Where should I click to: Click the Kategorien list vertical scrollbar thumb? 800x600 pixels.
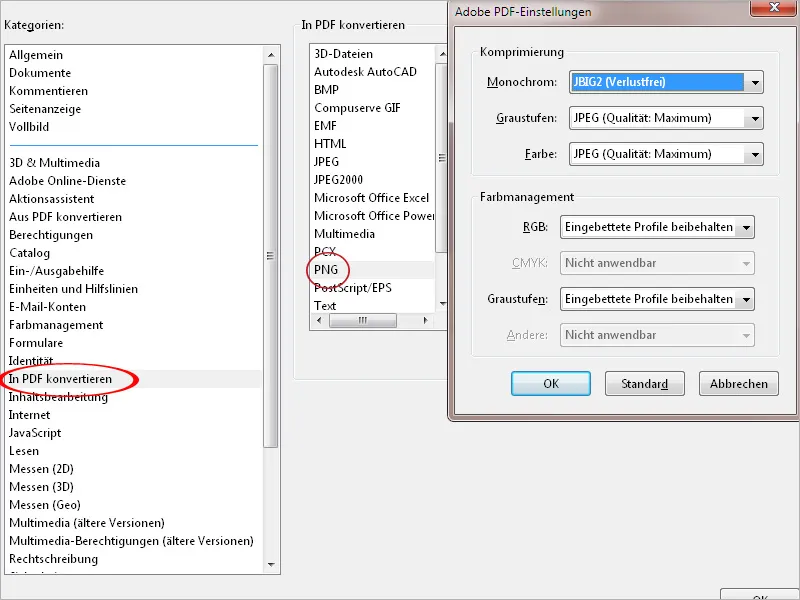click(271, 256)
